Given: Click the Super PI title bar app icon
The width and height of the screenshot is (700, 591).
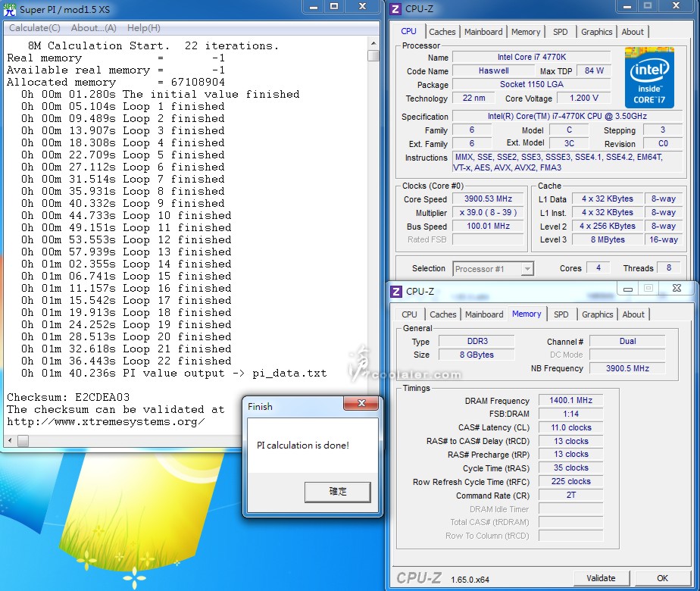Looking at the screenshot, I should pyautogui.click(x=9, y=9).
